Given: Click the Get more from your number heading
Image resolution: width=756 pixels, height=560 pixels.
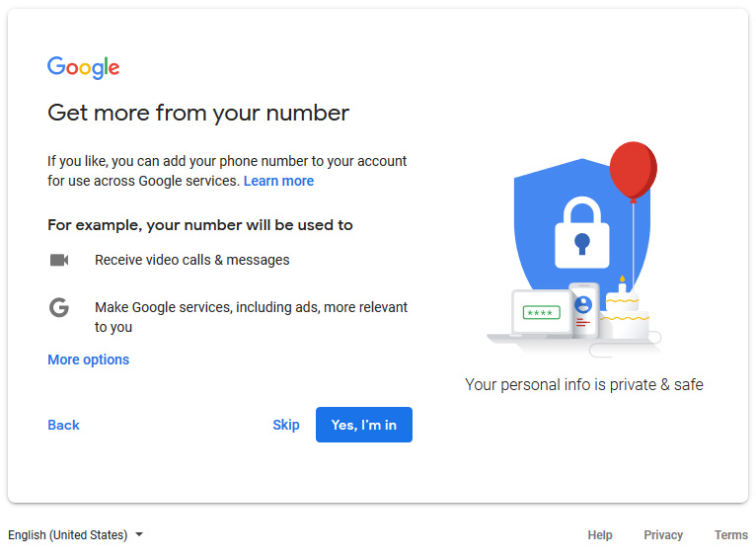Looking at the screenshot, I should pos(198,114).
